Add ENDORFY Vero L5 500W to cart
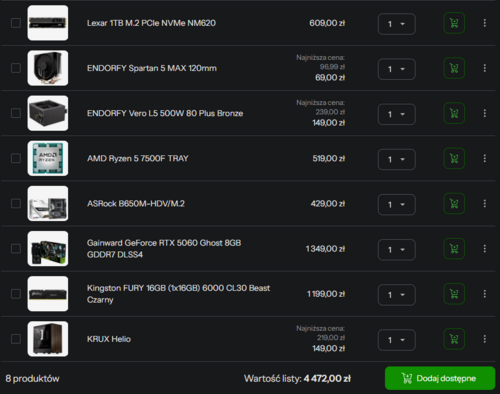Image resolution: width=500 pixels, height=394 pixels. click(454, 113)
